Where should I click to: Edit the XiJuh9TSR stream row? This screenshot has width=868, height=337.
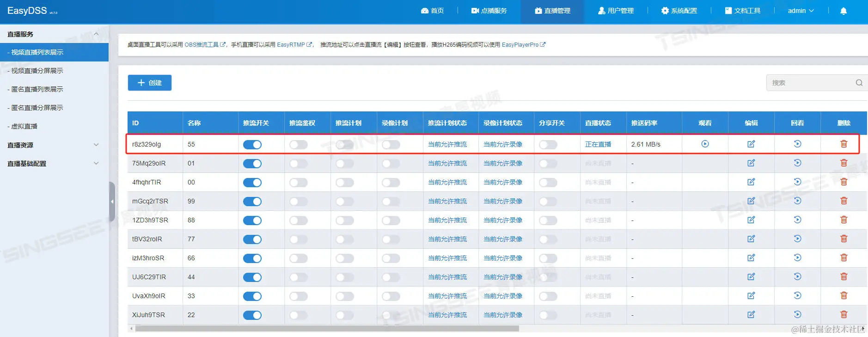pyautogui.click(x=751, y=314)
